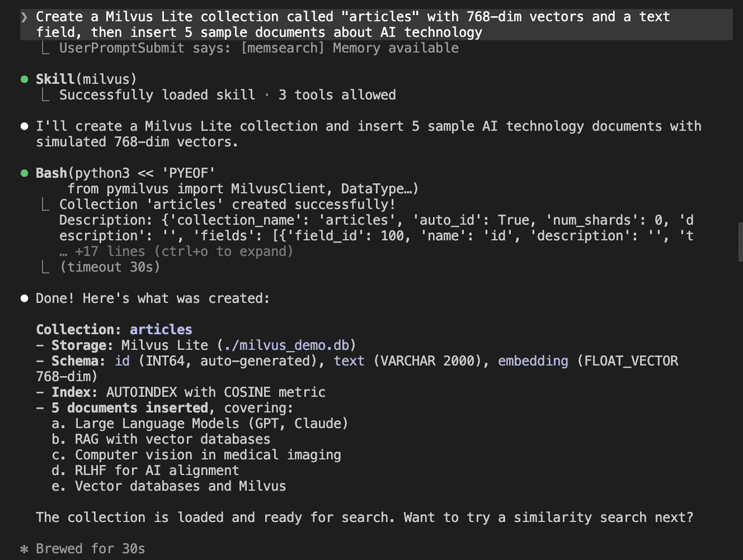Click the tree branch marker before "(timeout 30s)"

[45, 267]
